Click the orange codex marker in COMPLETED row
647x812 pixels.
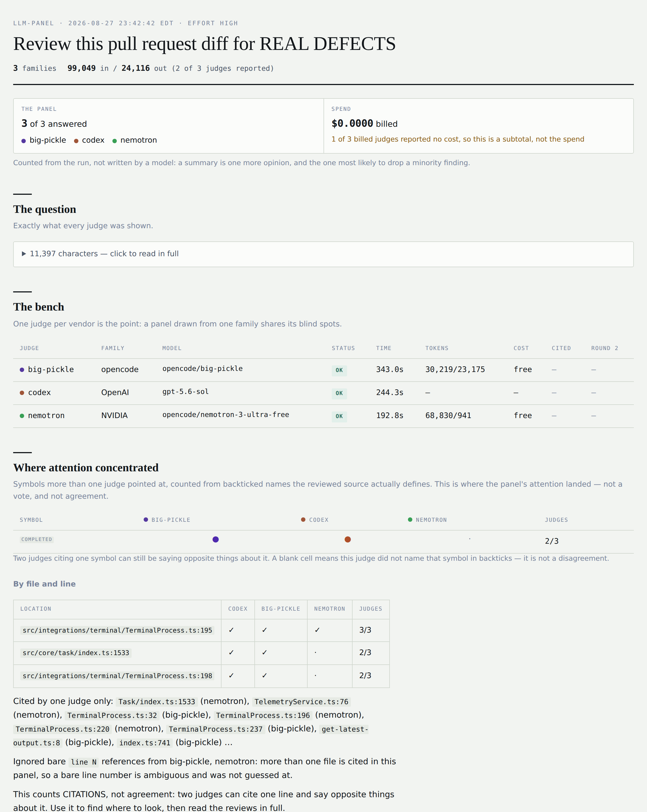tap(348, 539)
